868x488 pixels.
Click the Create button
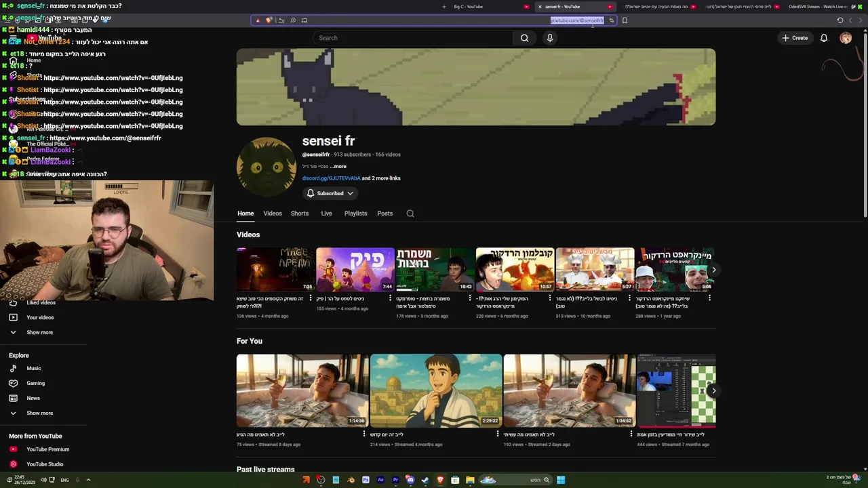coord(795,38)
